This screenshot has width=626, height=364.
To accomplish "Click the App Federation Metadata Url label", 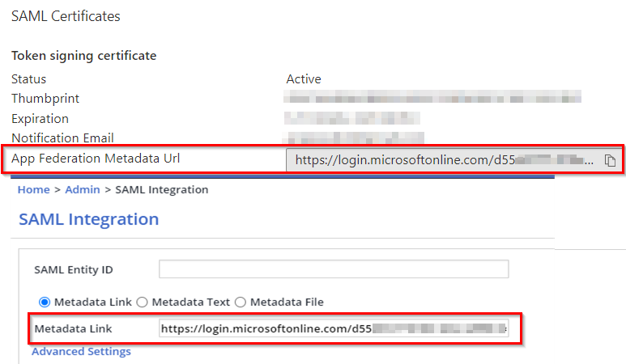I will point(96,159).
